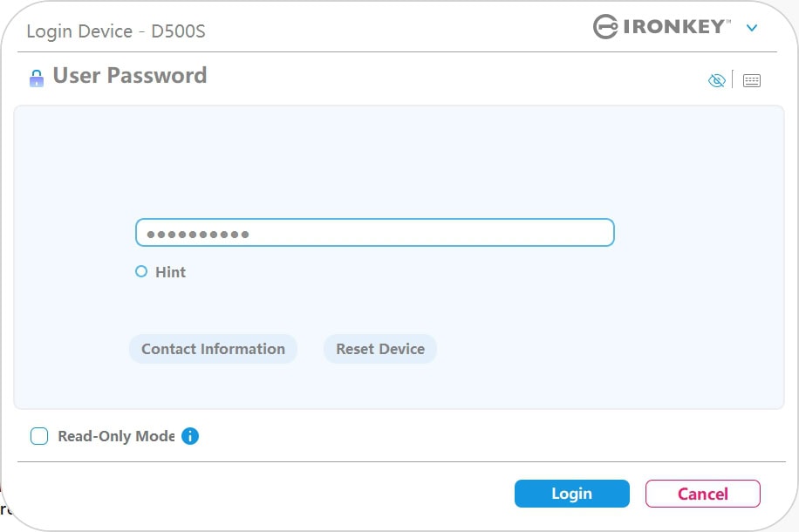
Task: Click inside the password input field
Action: point(375,233)
